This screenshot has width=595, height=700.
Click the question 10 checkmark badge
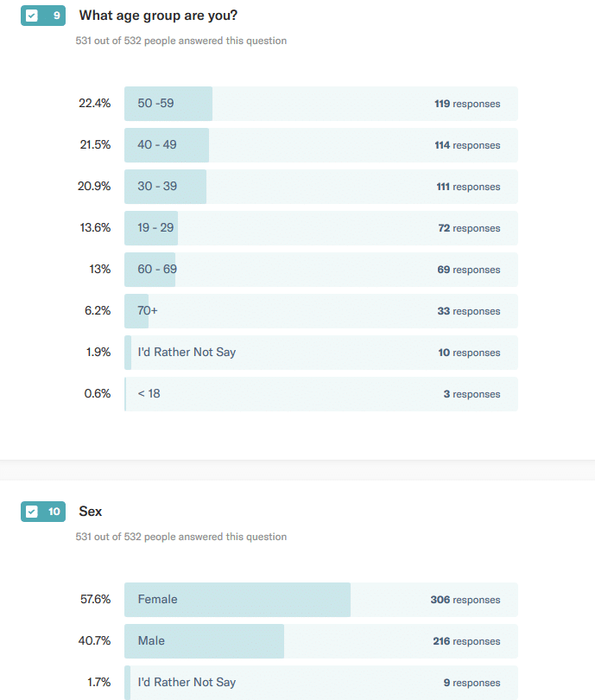[43, 512]
